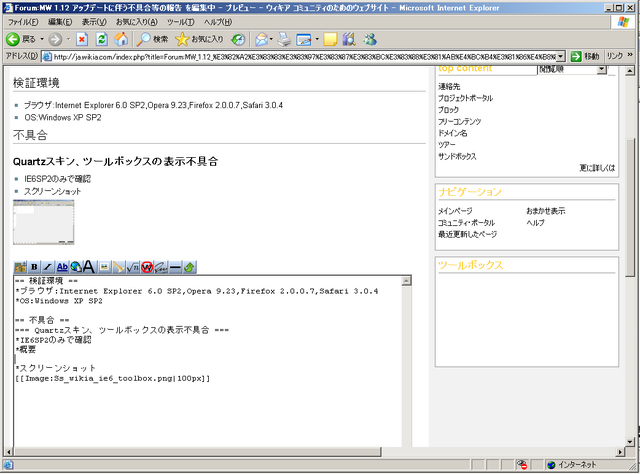This screenshot has height=474, width=640.
Task: Open the Mail envelope icon
Action: click(261, 39)
